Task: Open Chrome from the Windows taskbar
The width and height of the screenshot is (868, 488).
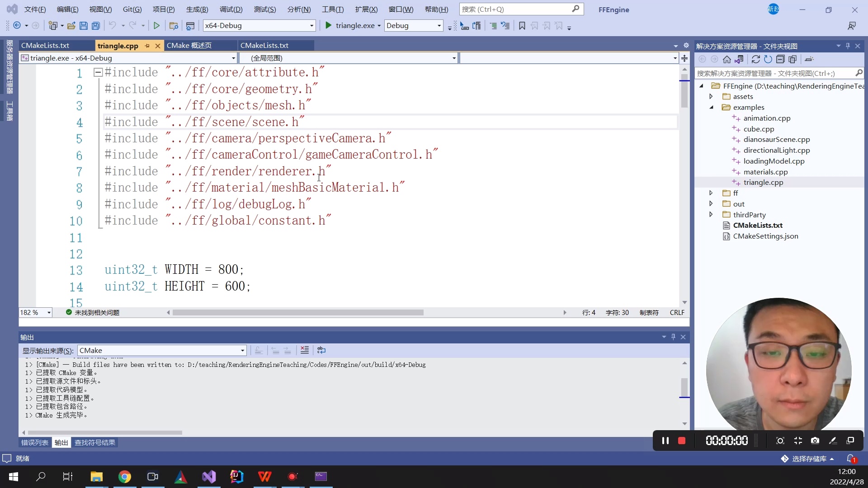Action: click(124, 477)
